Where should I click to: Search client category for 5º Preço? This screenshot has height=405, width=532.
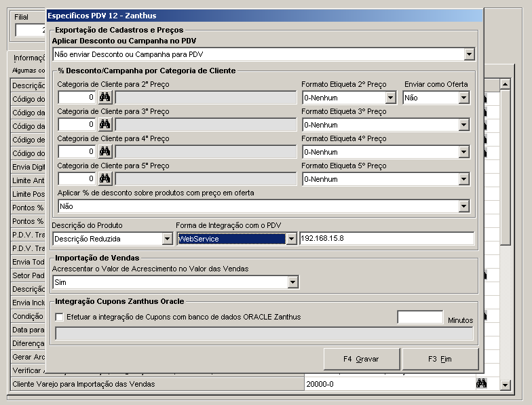[x=104, y=179]
